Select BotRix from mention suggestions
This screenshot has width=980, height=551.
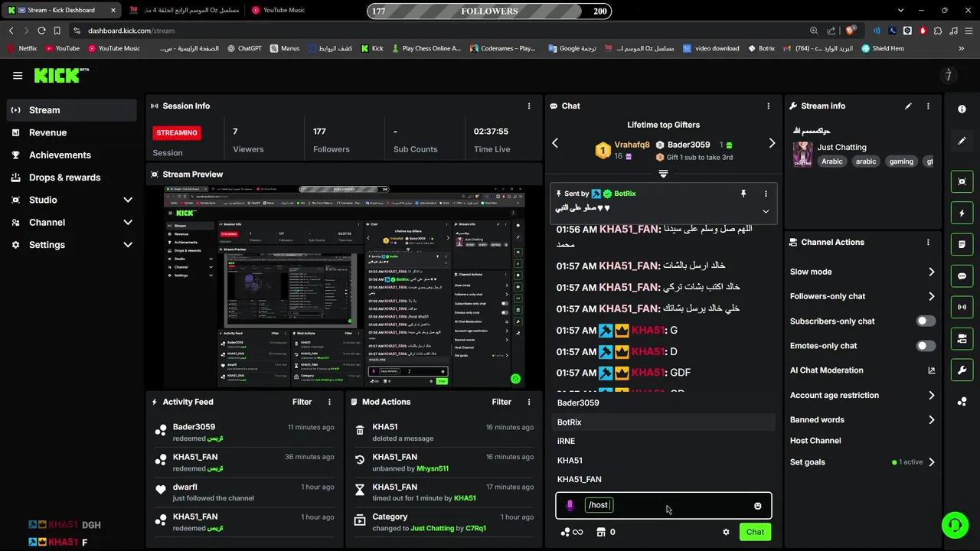tap(663, 422)
